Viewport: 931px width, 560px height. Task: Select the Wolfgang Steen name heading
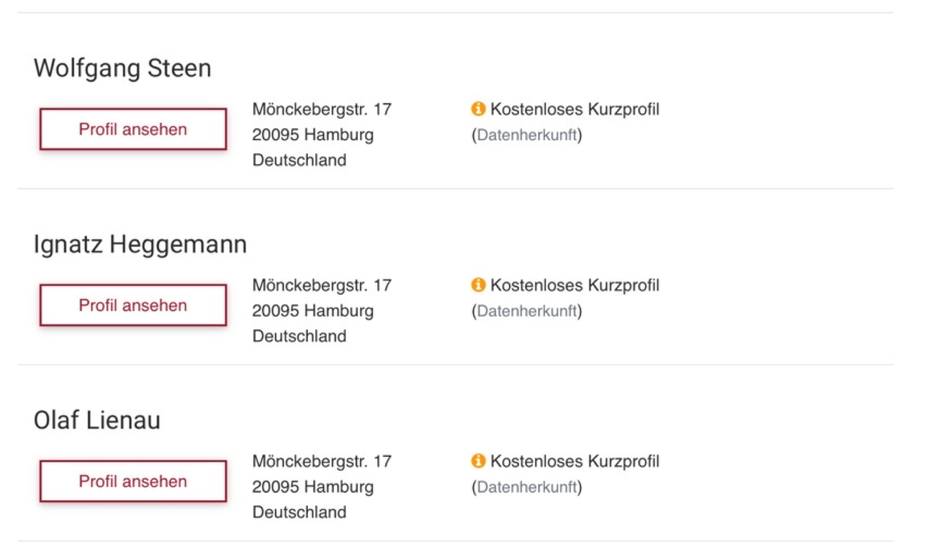click(x=122, y=68)
